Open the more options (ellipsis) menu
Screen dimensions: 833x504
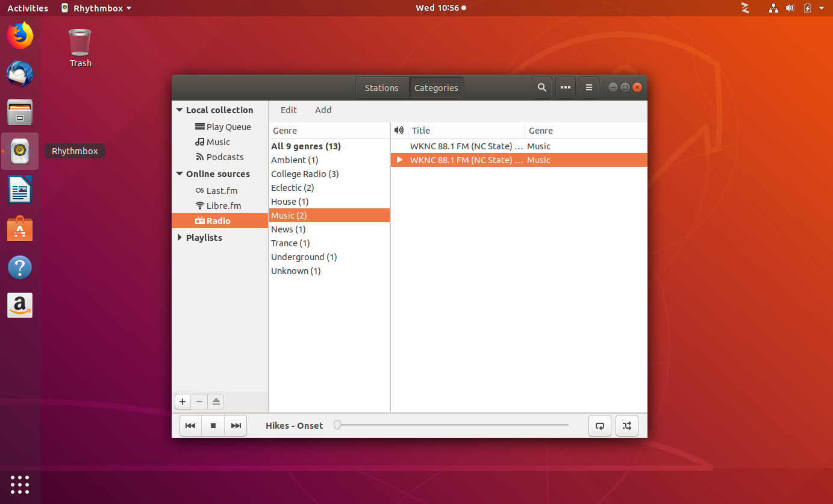click(565, 87)
